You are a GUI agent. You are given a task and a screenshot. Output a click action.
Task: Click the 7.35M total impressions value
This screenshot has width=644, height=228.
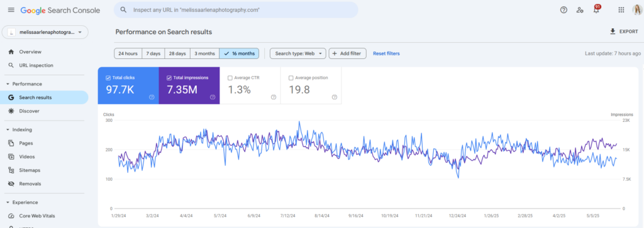(182, 90)
